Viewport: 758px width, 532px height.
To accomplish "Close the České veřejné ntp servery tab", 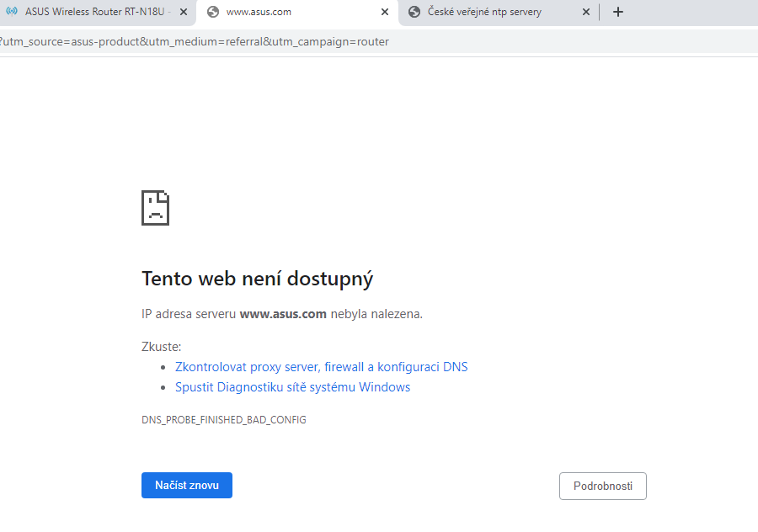I will click(x=586, y=12).
